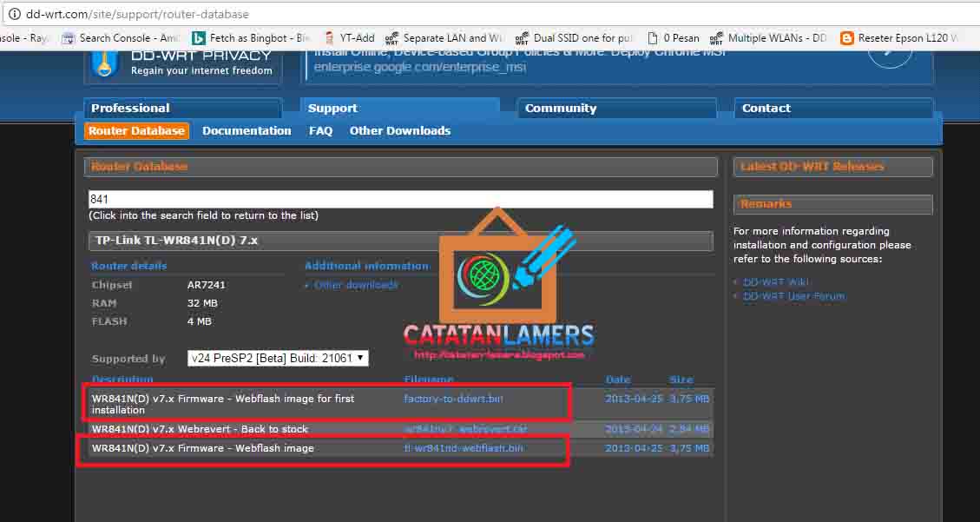Open the YT-Add bookmark icon
Image resolution: width=980 pixels, height=522 pixels.
329,38
